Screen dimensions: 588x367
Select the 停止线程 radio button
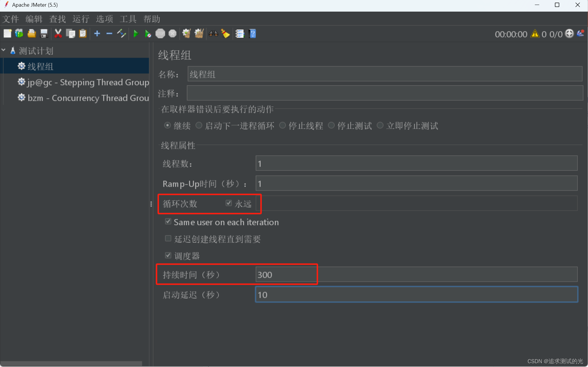[x=283, y=126]
